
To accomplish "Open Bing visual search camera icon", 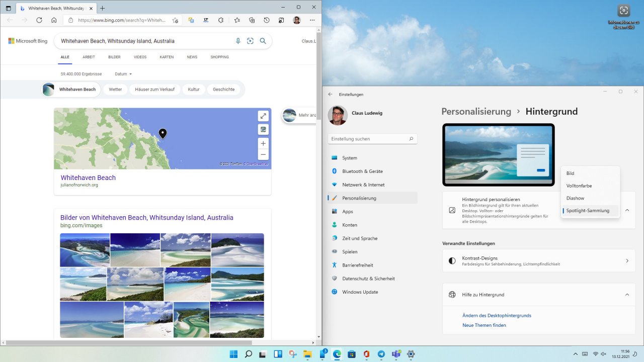I will [x=250, y=41].
